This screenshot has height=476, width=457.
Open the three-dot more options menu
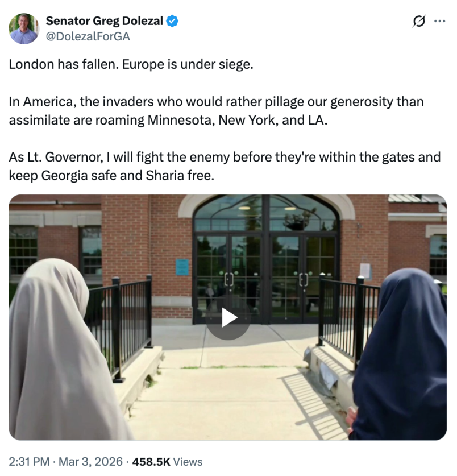(439, 21)
